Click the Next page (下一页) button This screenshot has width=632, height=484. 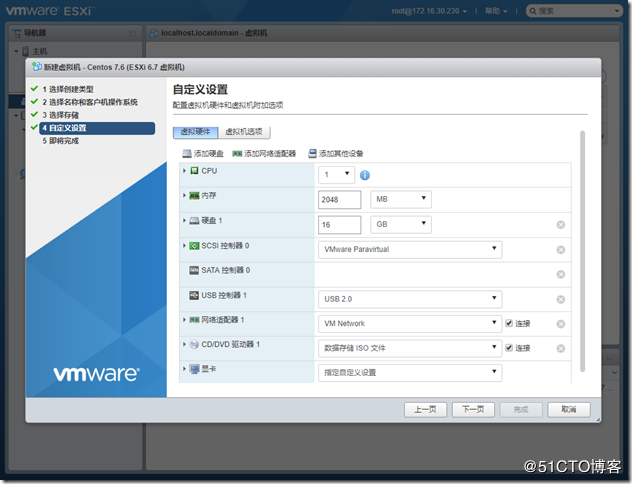473,409
